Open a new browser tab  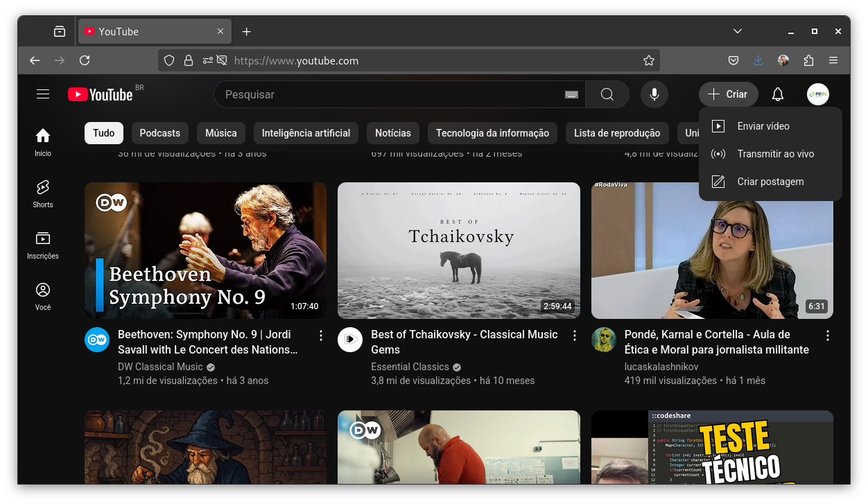click(246, 32)
